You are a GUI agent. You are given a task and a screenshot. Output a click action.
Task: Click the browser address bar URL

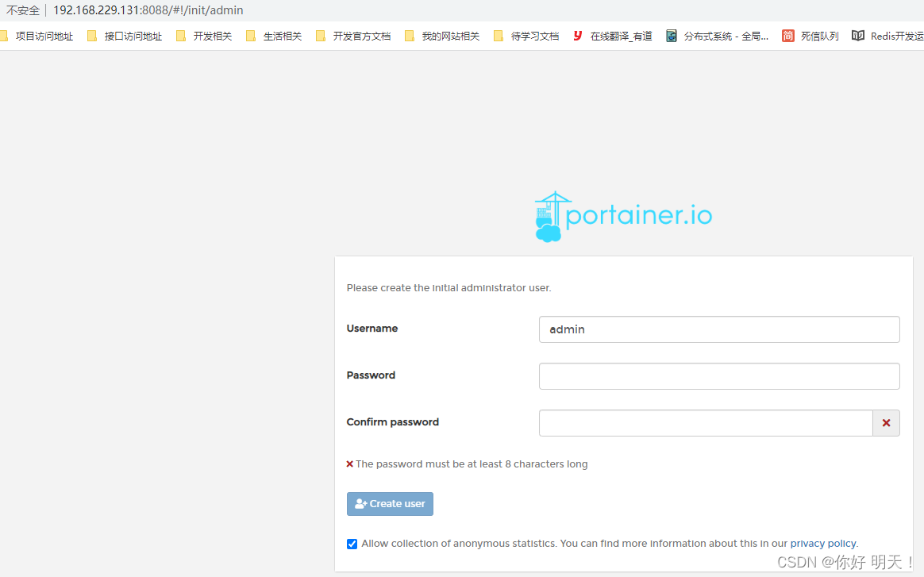[148, 10]
